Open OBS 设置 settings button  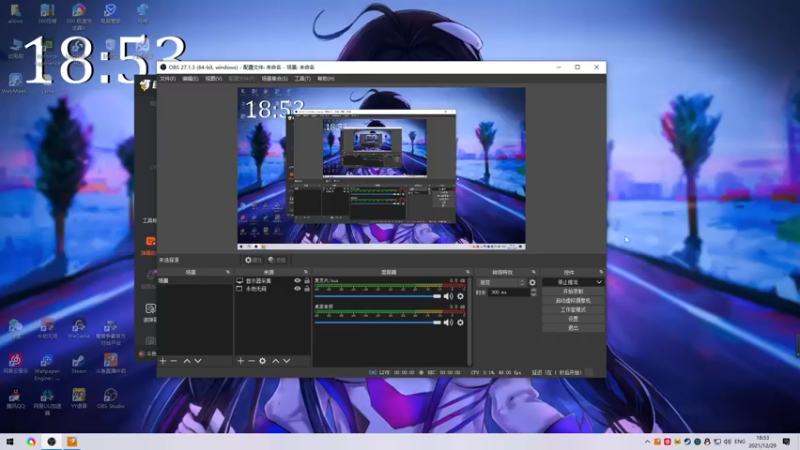coord(573,319)
